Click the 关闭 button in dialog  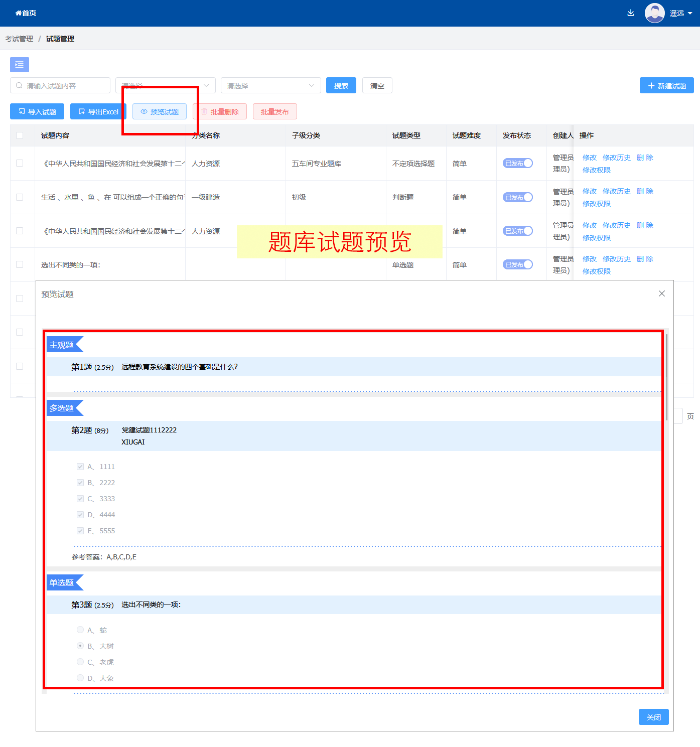pyautogui.click(x=653, y=717)
